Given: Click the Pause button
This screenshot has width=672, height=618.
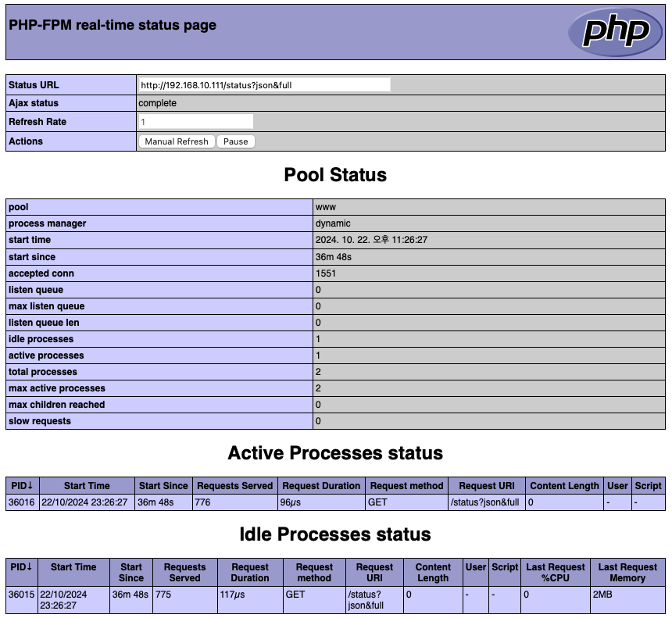Looking at the screenshot, I should [236, 141].
